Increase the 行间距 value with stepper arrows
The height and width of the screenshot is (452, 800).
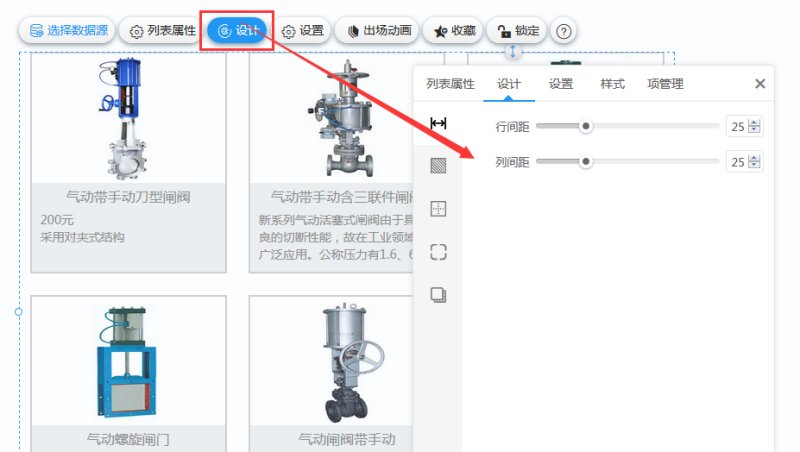coord(754,123)
